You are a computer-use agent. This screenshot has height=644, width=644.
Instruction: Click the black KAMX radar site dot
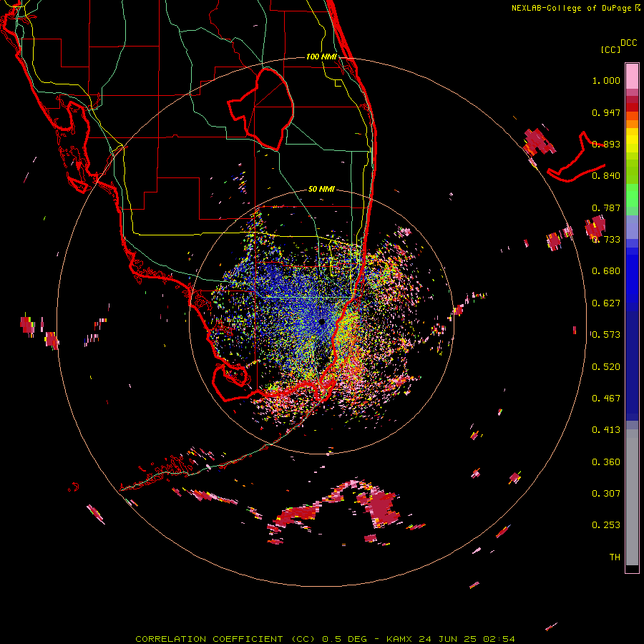pyautogui.click(x=321, y=322)
